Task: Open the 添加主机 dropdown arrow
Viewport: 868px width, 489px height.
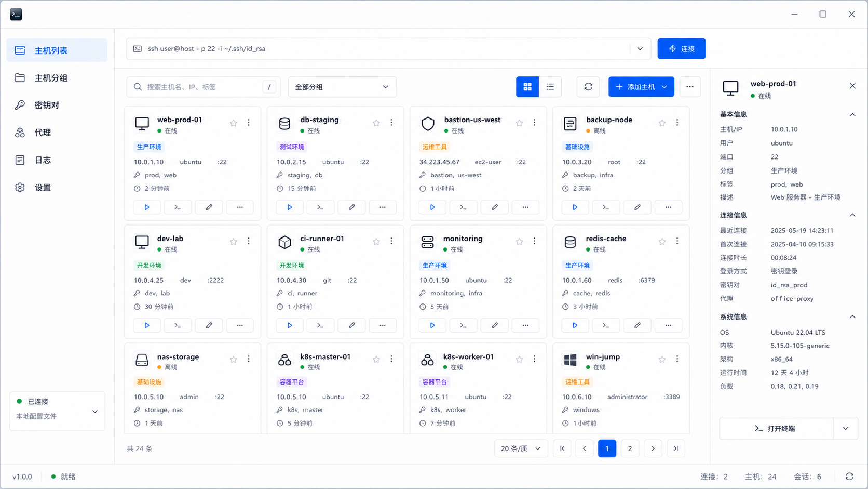Action: [664, 87]
